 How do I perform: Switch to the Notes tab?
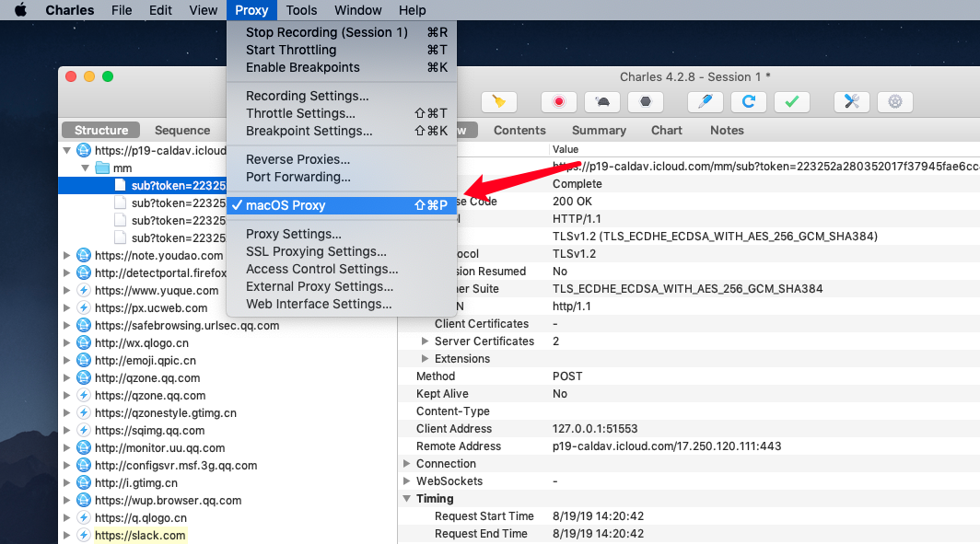click(x=727, y=130)
